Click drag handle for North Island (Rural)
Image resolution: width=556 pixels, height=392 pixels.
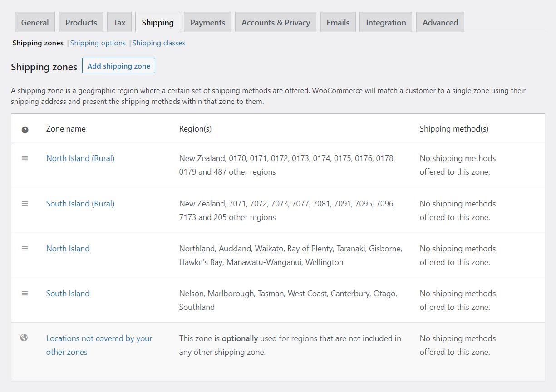coord(25,158)
